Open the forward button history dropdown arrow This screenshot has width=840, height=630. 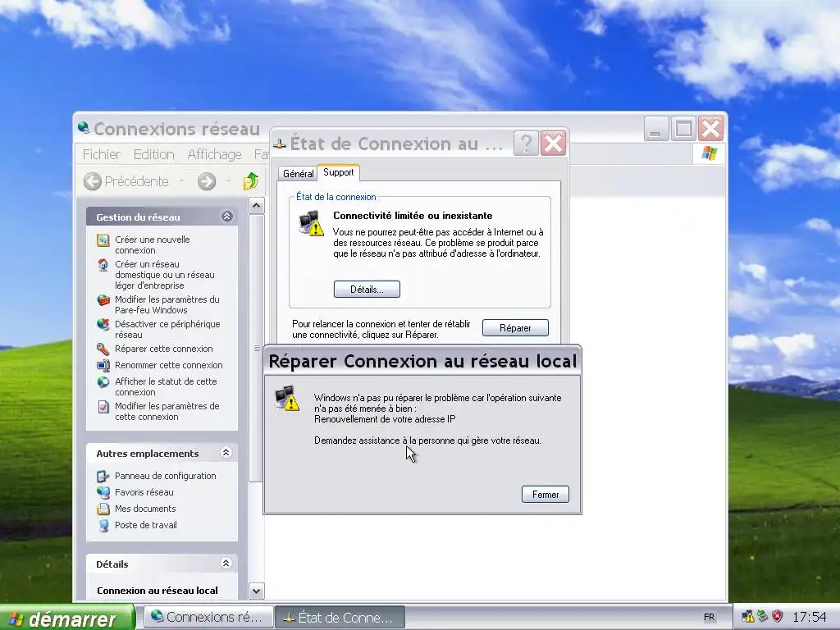(x=229, y=181)
